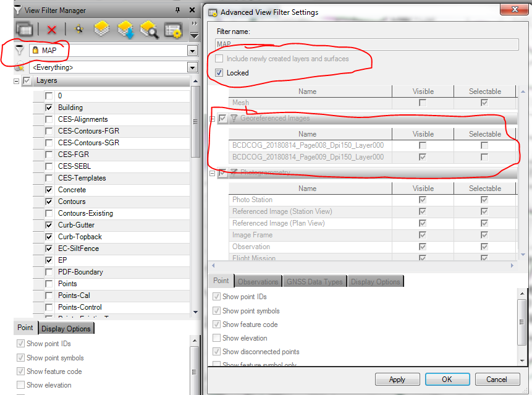This screenshot has width=532, height=395.
Task: Toggle the Locked checkbox
Action: point(219,72)
